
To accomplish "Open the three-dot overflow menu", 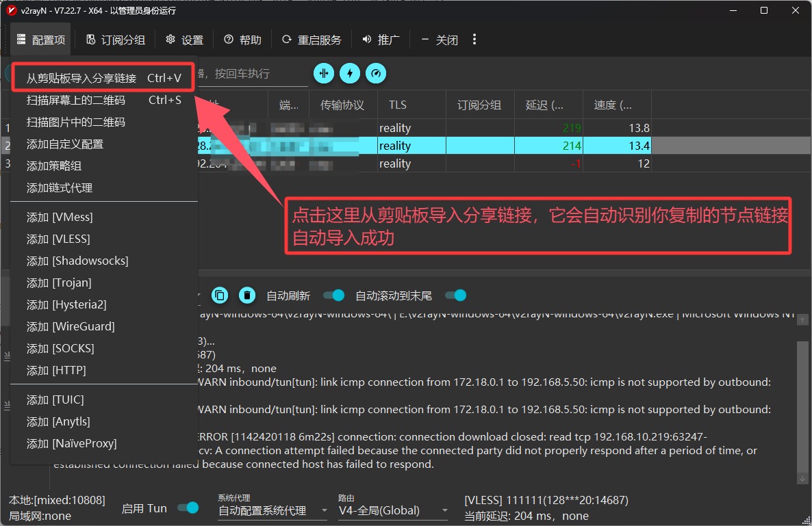I will coord(474,39).
